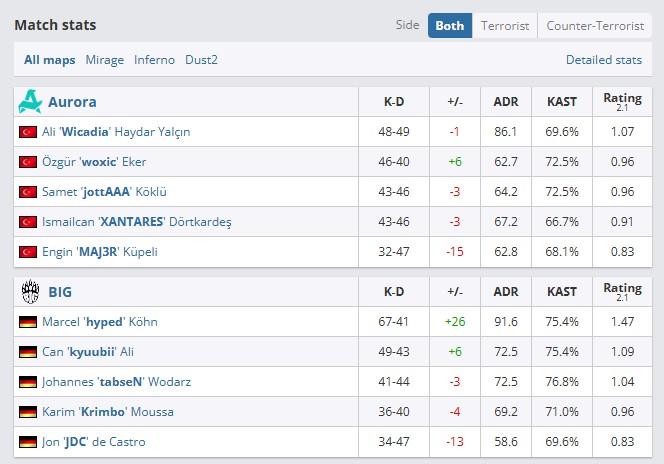The image size is (664, 464).
Task: Click the German flag beside hyped
Action: coord(28,322)
